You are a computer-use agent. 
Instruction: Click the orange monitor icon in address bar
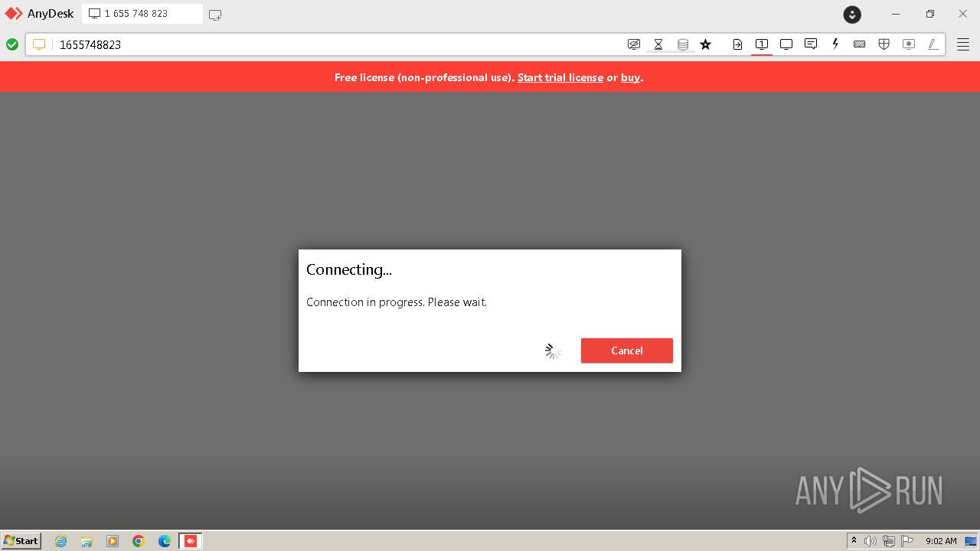tap(39, 44)
